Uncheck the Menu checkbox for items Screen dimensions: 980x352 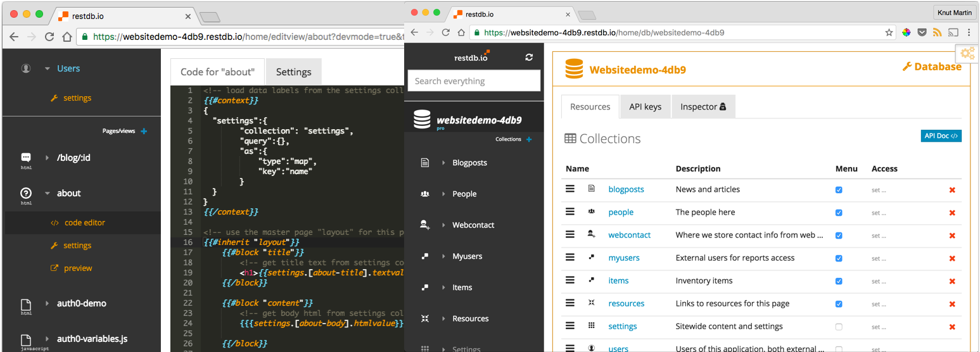[839, 281]
